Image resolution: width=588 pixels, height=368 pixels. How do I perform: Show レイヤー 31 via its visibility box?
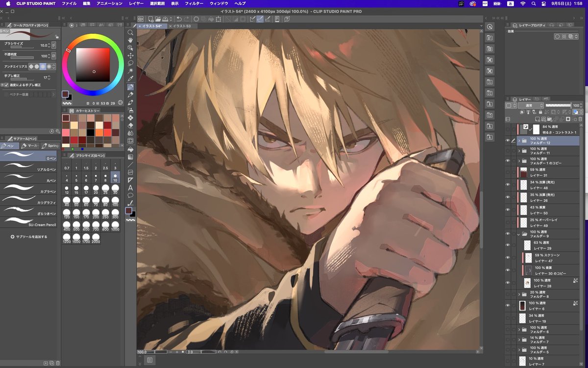tap(508, 172)
